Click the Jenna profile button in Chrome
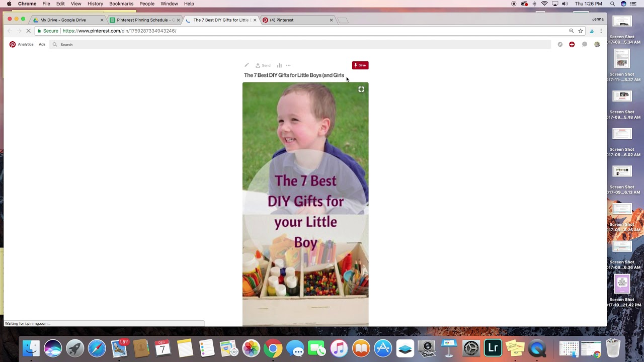This screenshot has height=362, width=644. pyautogui.click(x=598, y=19)
